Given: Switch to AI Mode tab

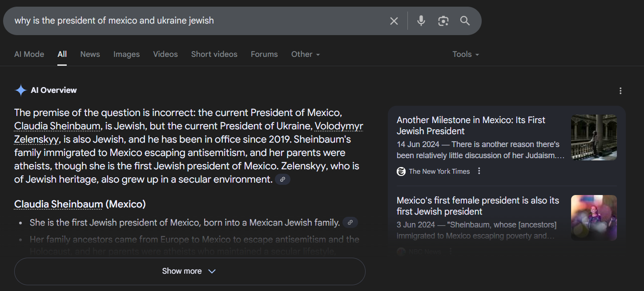Looking at the screenshot, I should coord(29,54).
